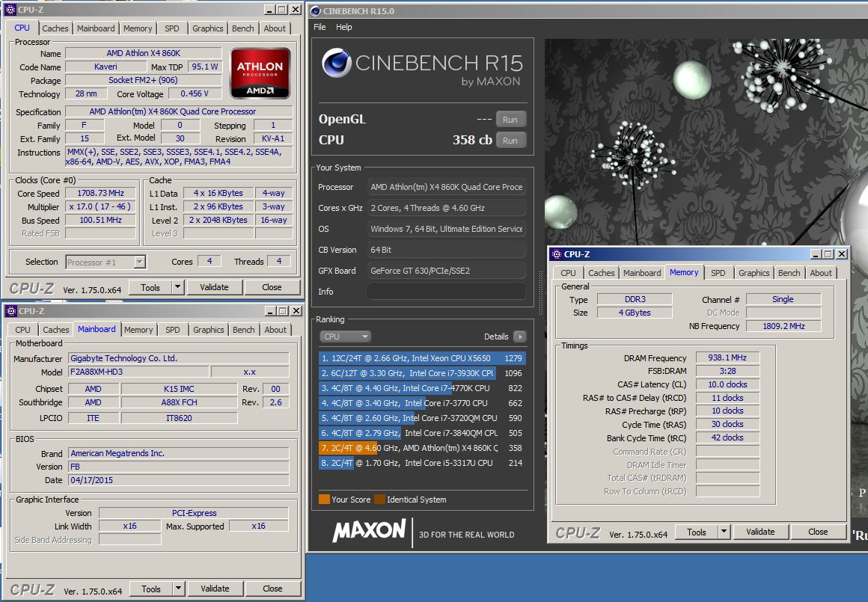Click the DRAM Frequency value "938.1 MHz"
This screenshot has height=602, width=868.
(727, 357)
